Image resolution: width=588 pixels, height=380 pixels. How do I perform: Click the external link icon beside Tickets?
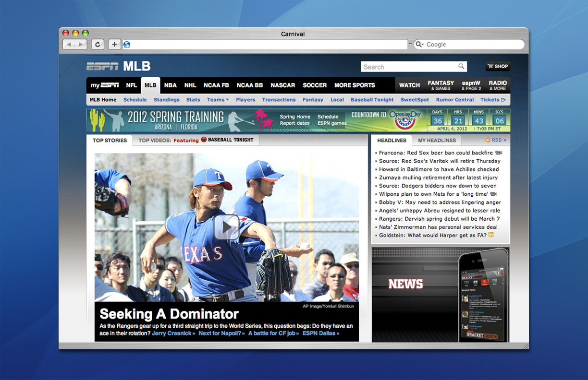[x=503, y=100]
